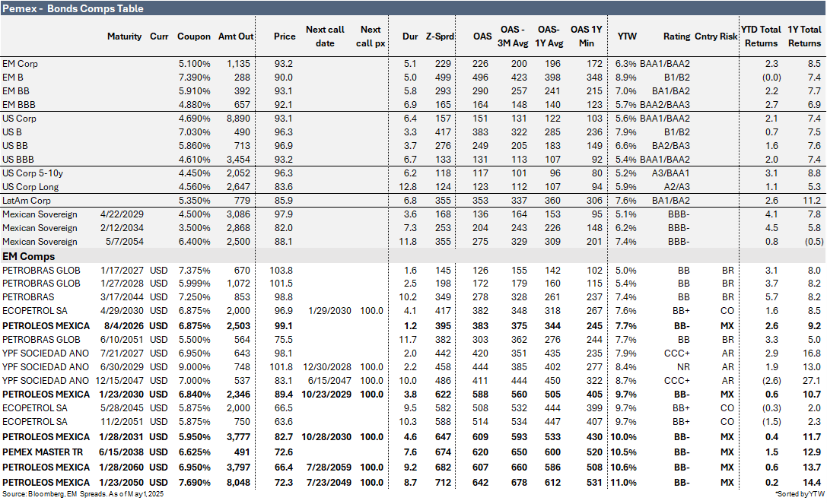Click the US Corp row label
This screenshot has height=504, width=827.
click(19, 119)
